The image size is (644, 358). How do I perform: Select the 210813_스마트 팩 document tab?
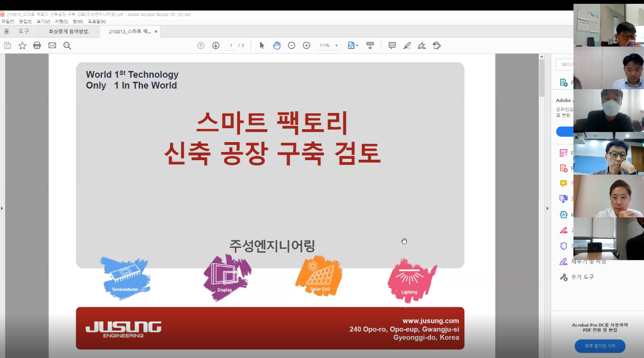(130, 31)
